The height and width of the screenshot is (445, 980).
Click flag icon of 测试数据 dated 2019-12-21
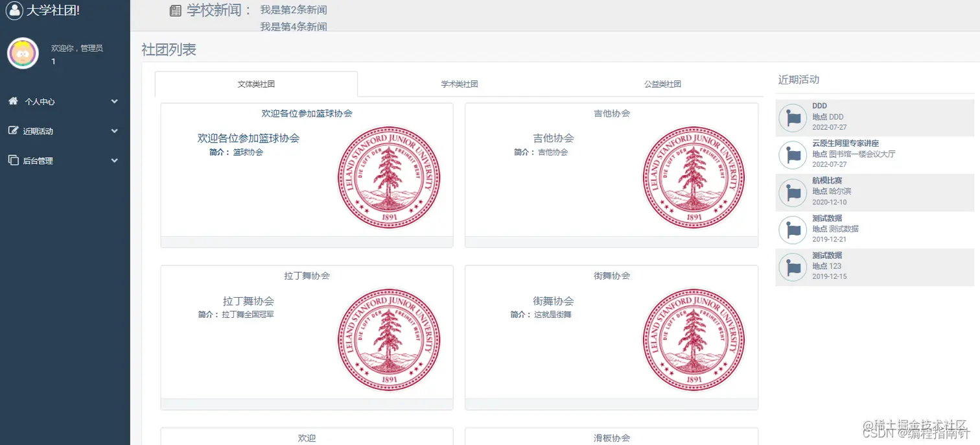pyautogui.click(x=793, y=230)
